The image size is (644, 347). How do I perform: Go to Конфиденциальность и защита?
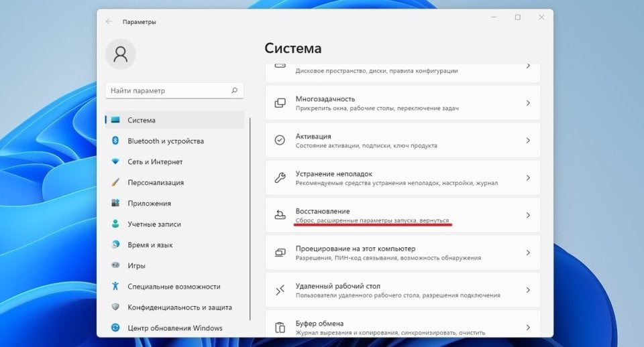pos(180,307)
